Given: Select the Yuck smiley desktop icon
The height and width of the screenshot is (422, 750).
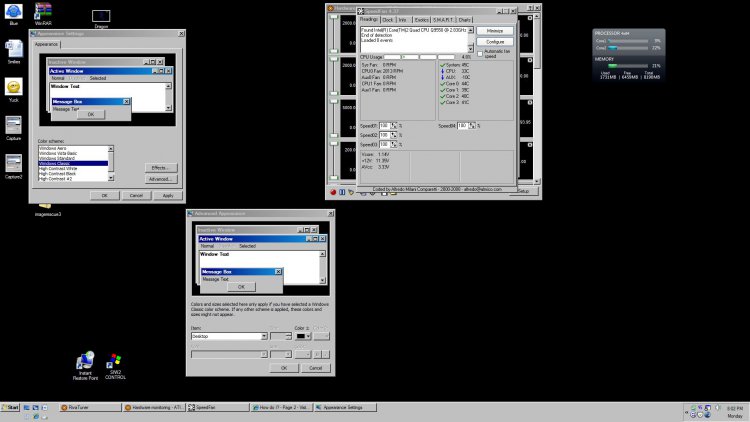Looking at the screenshot, I should [13, 90].
